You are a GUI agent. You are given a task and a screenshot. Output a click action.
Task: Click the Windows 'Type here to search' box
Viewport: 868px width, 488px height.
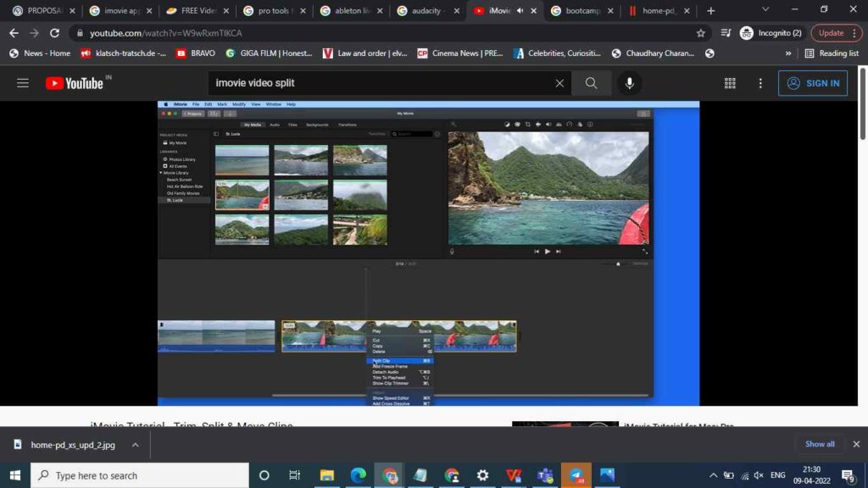point(140,475)
